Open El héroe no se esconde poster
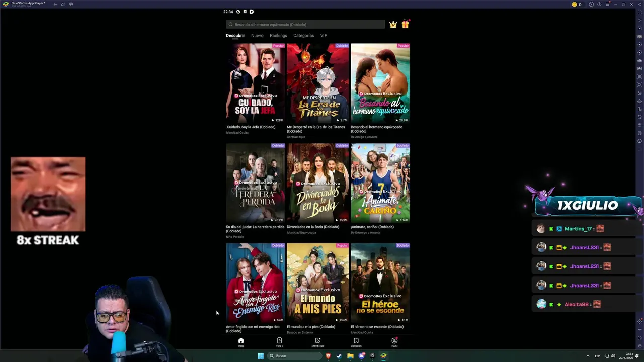 click(x=380, y=283)
